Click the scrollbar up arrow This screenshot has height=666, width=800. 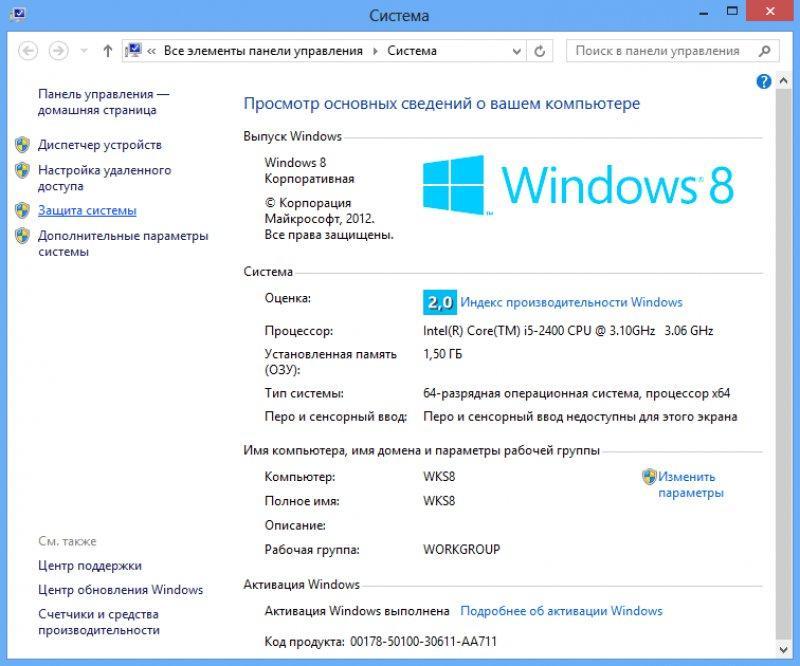784,81
